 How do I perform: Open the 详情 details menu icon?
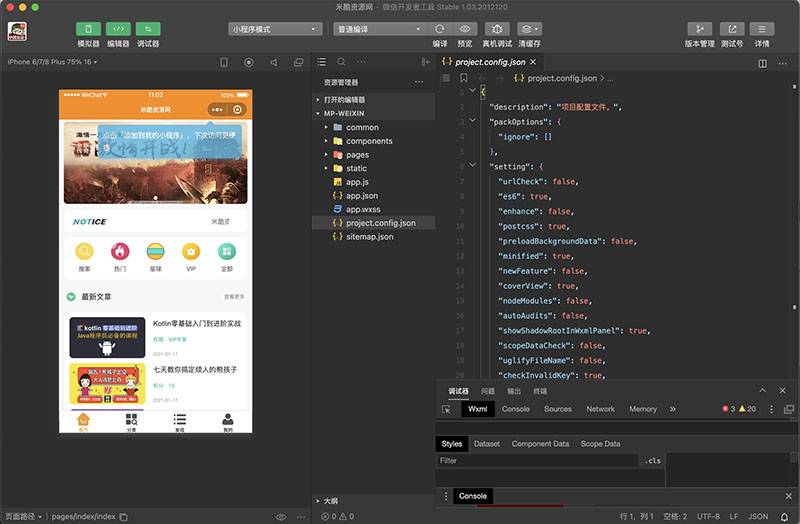pos(762,29)
